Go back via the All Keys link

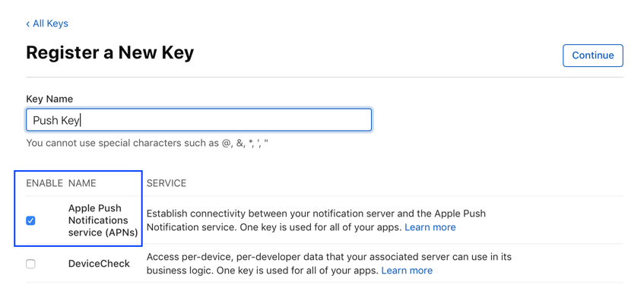coord(47,24)
